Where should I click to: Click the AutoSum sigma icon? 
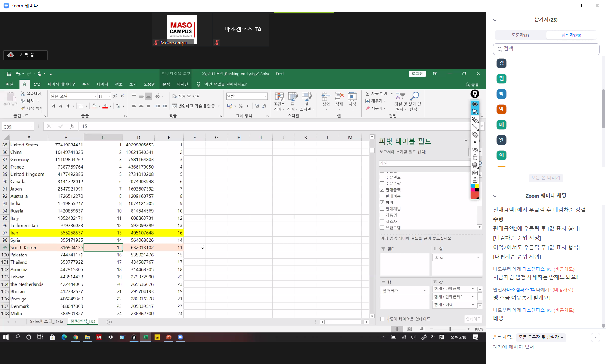tap(367, 93)
